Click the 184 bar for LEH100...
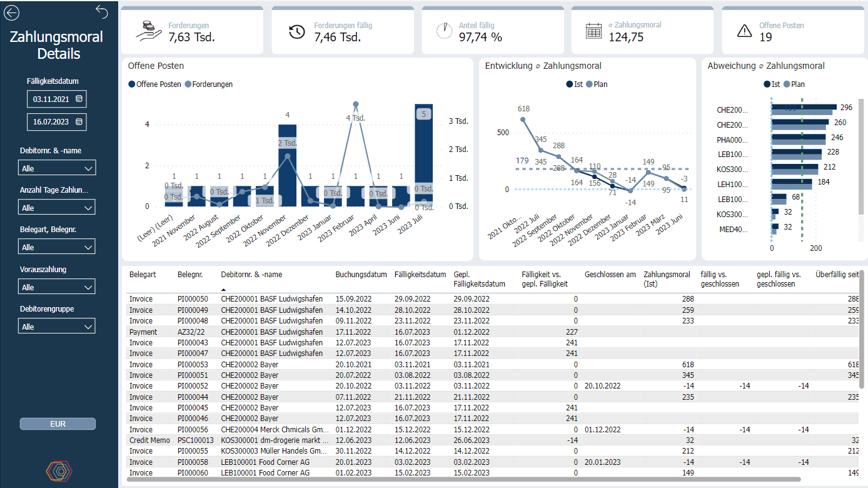 [x=792, y=182]
